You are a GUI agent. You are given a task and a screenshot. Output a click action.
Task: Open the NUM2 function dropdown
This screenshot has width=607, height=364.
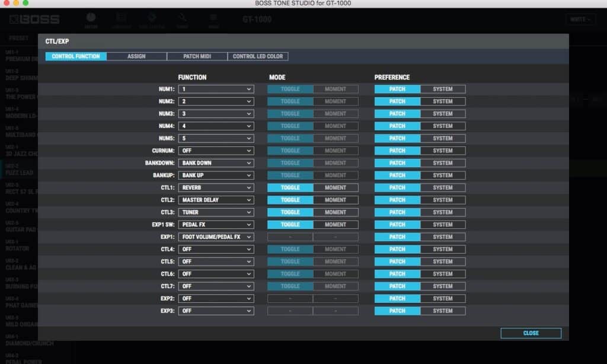[x=216, y=101]
